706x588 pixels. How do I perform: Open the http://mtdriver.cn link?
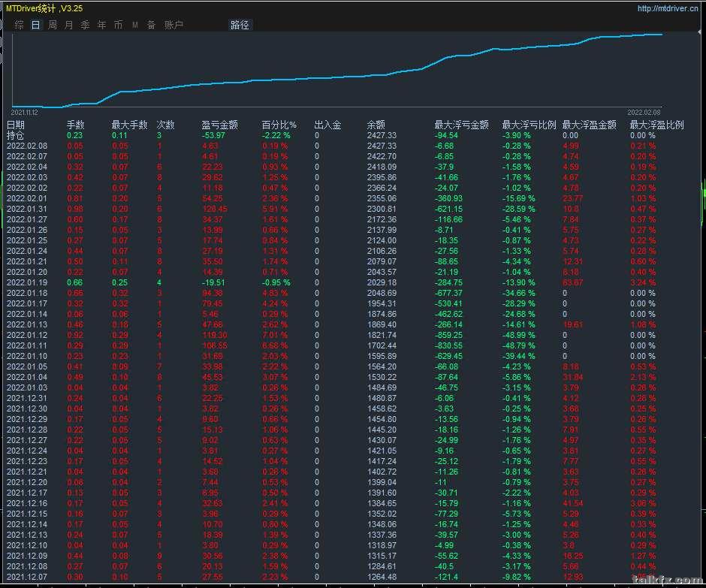[x=668, y=8]
